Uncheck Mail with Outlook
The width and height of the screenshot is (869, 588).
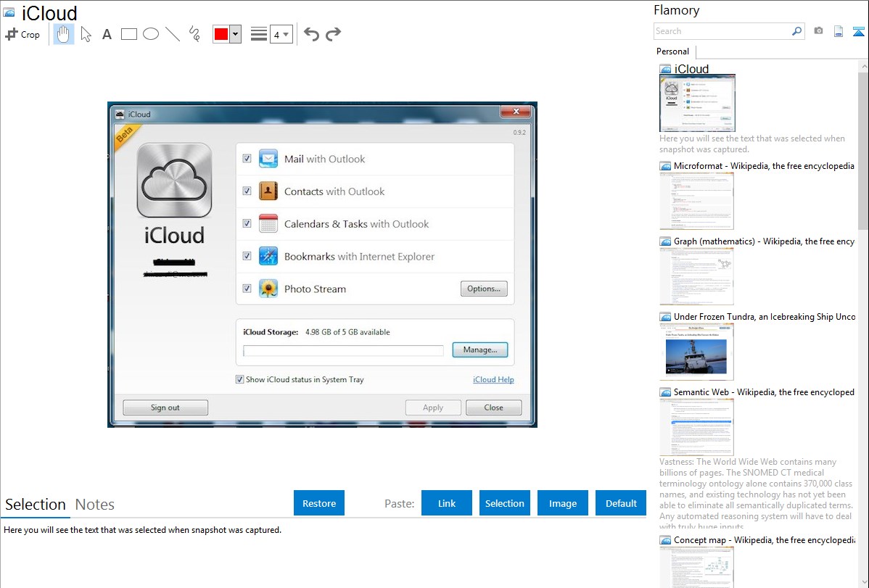click(247, 159)
